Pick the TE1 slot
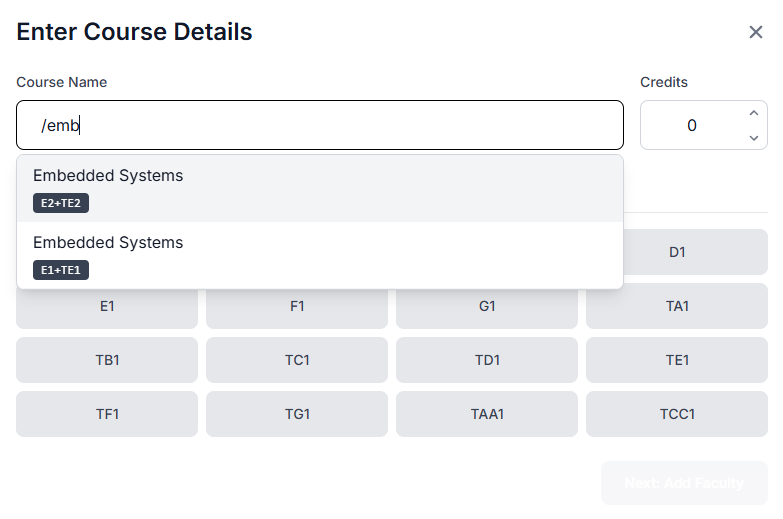Screen dimensions: 783x519 pyautogui.click(x=677, y=360)
